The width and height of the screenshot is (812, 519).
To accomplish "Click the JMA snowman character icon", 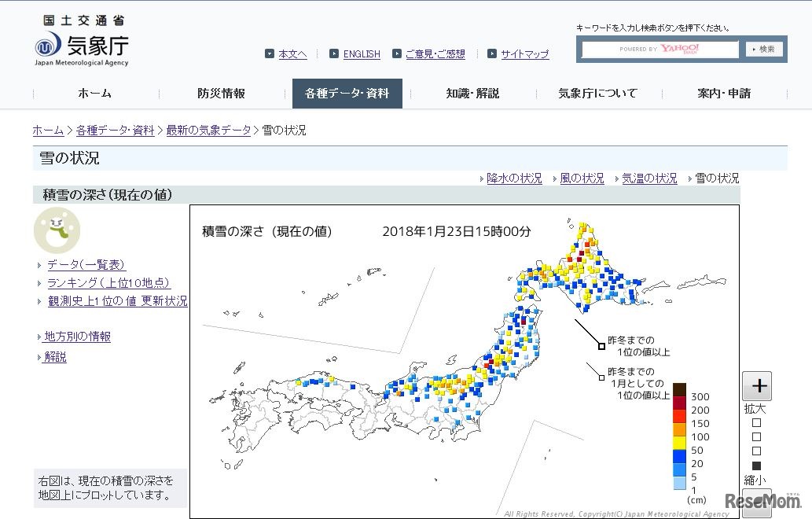I will (57, 230).
